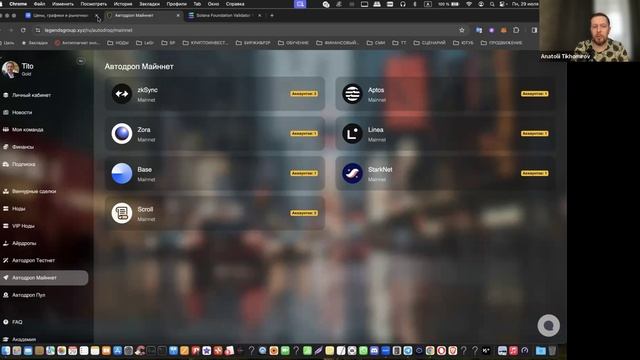This screenshot has height=360, width=640.
Task: Click the accounts badge on Scroll card
Action: pos(304,213)
